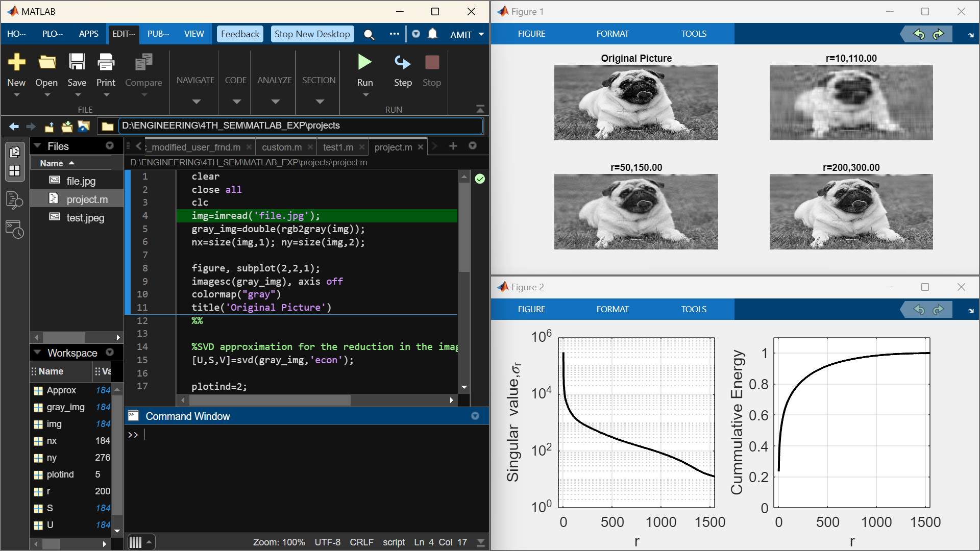Open the notifications bell icon
The width and height of the screenshot is (980, 551).
point(433,34)
